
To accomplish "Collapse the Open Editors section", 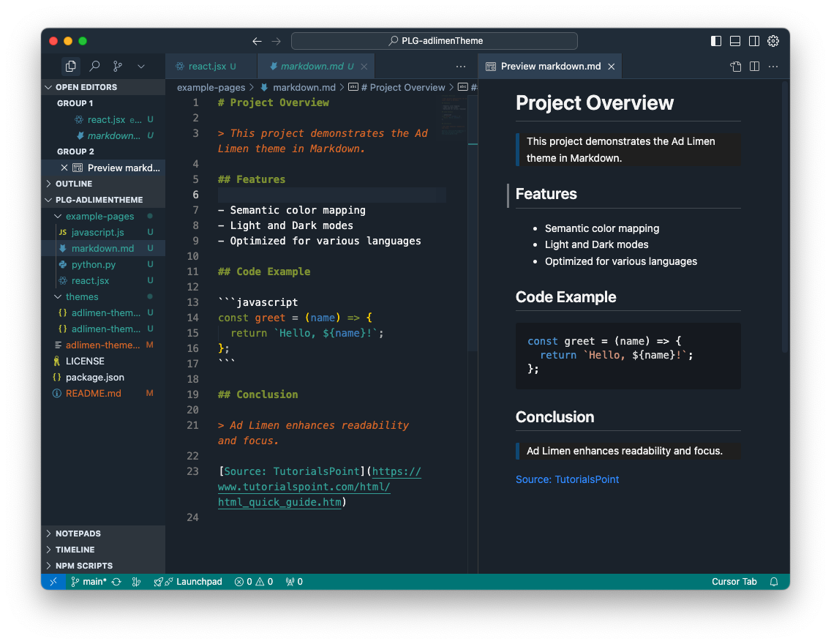I will point(103,87).
